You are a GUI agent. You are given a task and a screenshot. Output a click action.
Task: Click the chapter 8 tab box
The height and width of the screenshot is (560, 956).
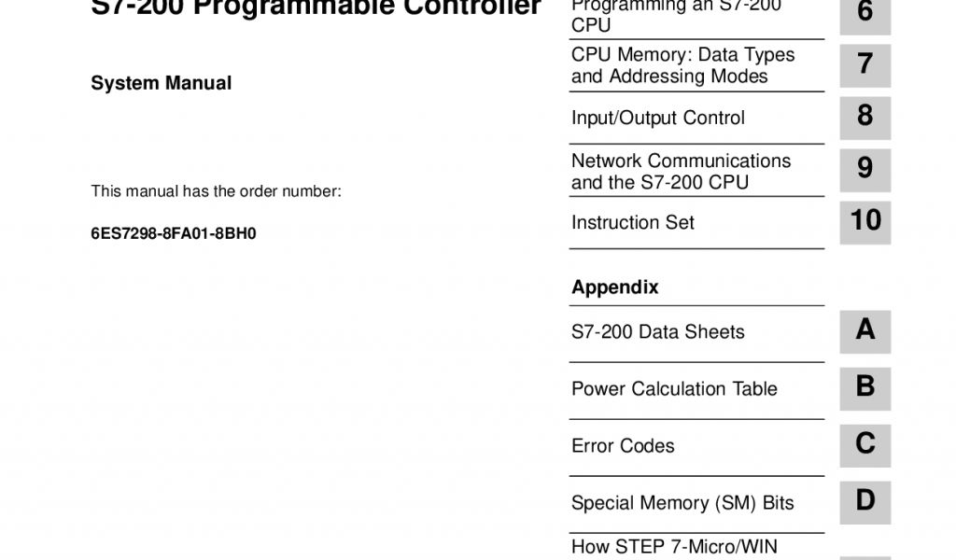point(865,117)
